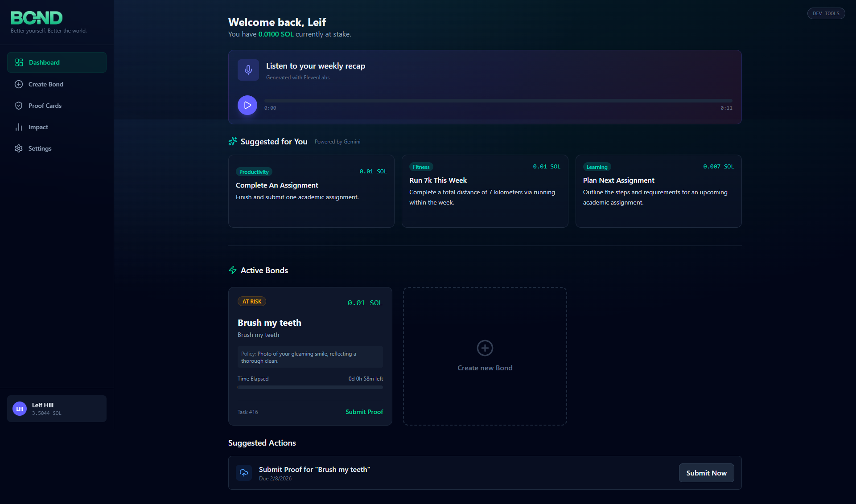This screenshot has width=856, height=504.
Task: Click the weekly recap audio progress bar
Action: point(498,101)
